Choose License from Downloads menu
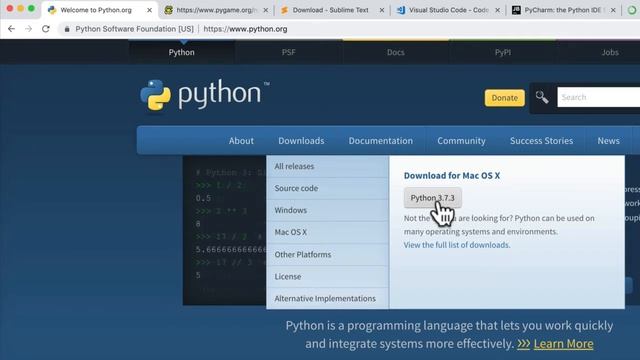Image resolution: width=640 pixels, height=360 pixels. (328, 276)
